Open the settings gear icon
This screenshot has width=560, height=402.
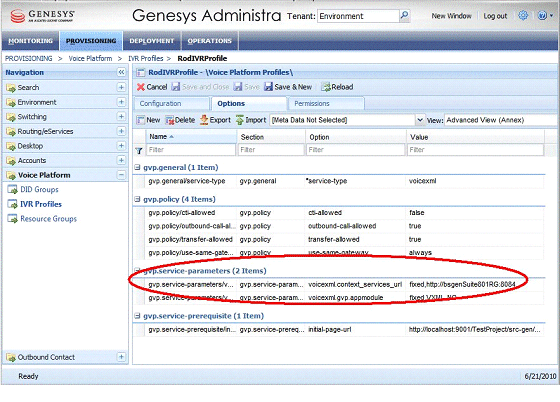click(x=523, y=15)
